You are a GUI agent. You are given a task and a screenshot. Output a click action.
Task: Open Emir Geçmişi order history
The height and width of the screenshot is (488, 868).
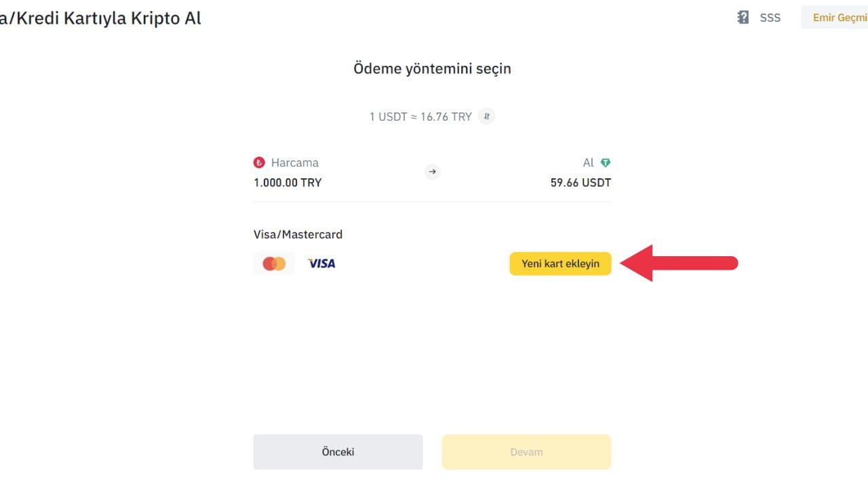point(841,17)
